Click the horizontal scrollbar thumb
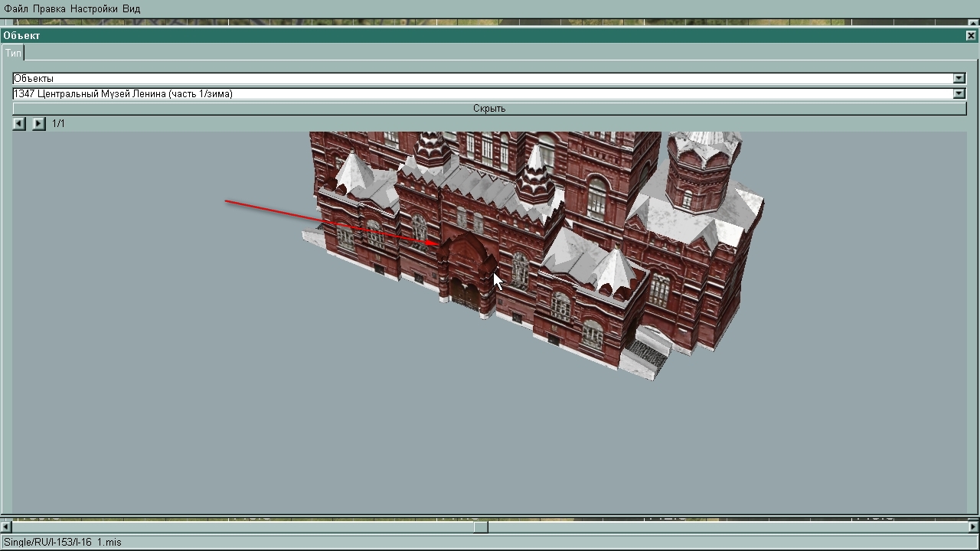 click(481, 527)
